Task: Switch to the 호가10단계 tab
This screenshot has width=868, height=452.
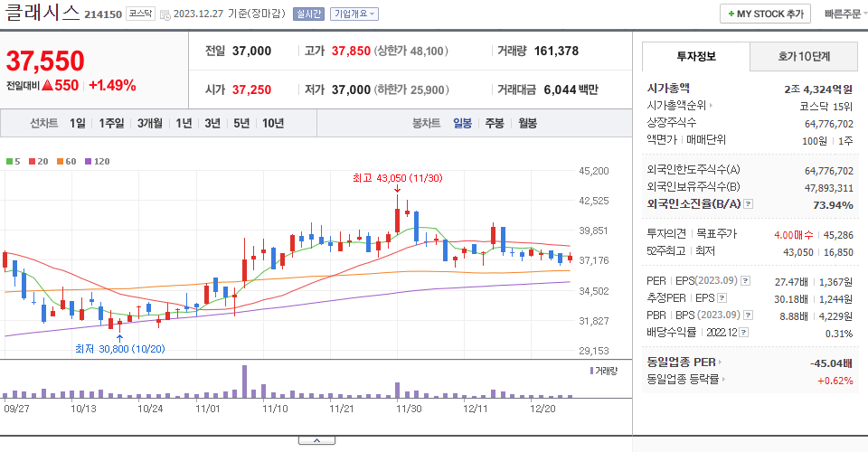Action: pos(804,56)
